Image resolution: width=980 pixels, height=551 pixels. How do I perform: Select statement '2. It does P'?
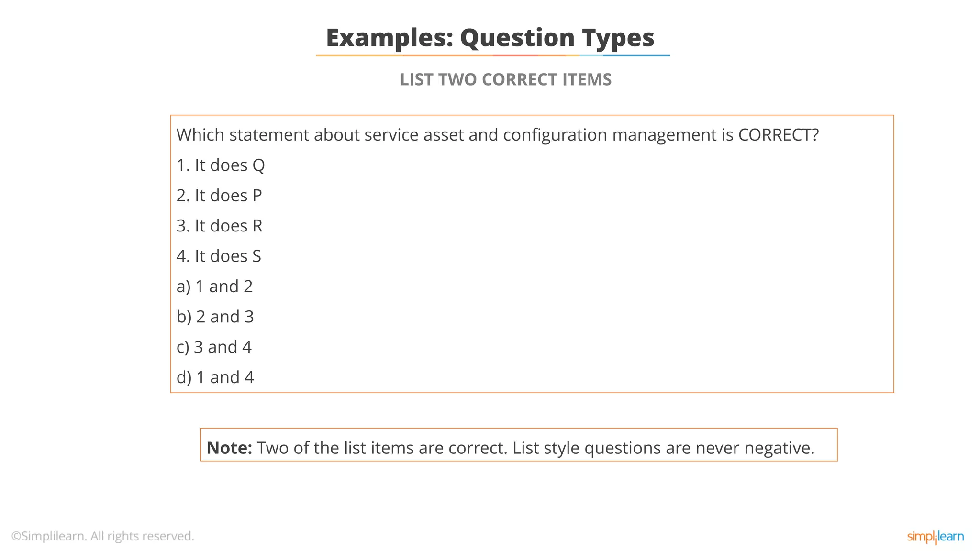[219, 196]
